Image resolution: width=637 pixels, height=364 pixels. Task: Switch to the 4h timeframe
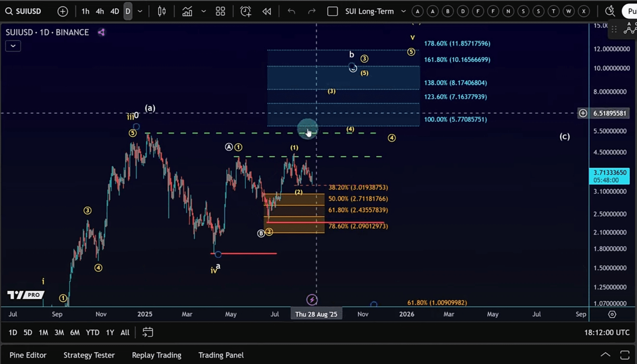click(100, 11)
